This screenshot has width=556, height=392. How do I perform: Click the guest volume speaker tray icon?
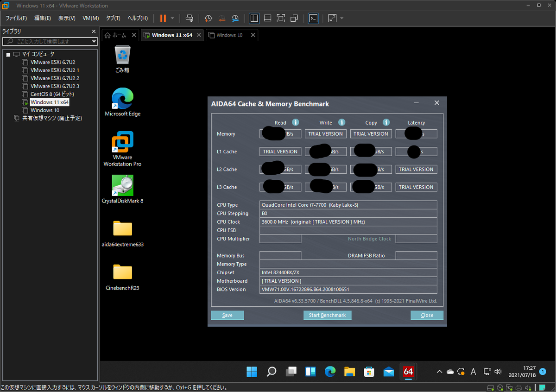coord(498,372)
